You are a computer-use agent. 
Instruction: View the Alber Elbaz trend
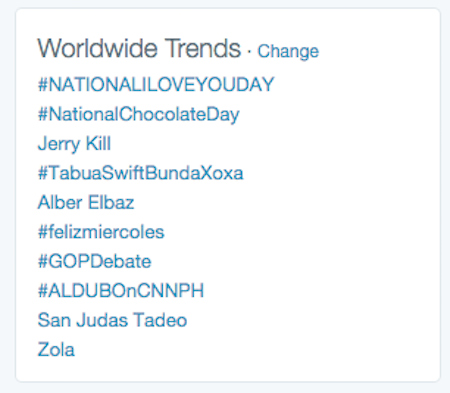[x=86, y=202]
